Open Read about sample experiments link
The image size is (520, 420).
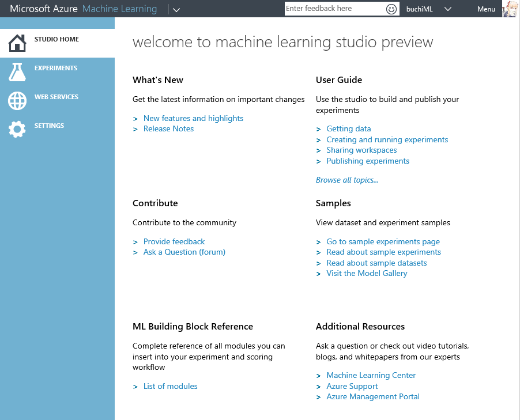click(x=383, y=252)
